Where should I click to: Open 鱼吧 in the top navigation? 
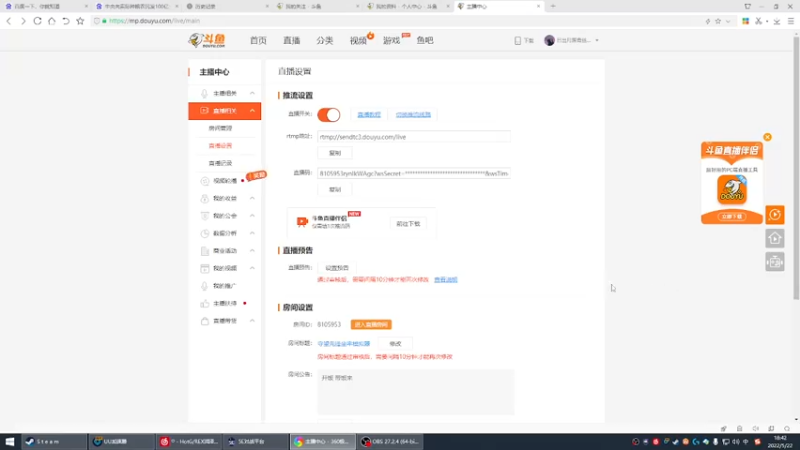(424, 40)
